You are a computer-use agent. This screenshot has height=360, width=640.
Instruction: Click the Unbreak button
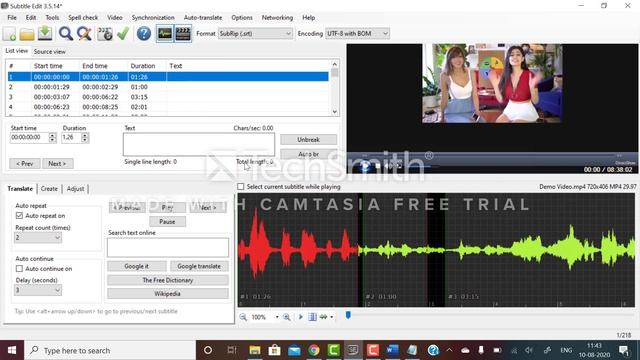pos(308,140)
